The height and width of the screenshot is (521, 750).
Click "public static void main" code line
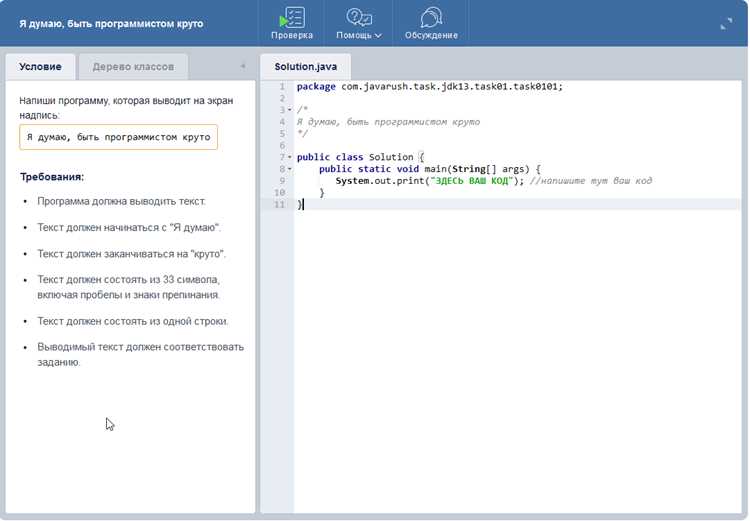coord(430,169)
